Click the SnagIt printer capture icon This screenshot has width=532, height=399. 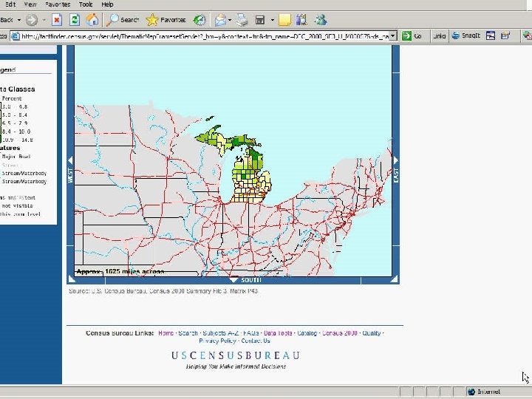click(x=505, y=35)
